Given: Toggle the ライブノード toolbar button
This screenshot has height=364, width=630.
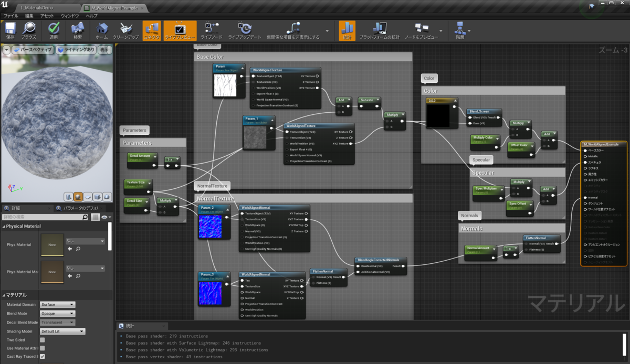Looking at the screenshot, I should tap(211, 30).
